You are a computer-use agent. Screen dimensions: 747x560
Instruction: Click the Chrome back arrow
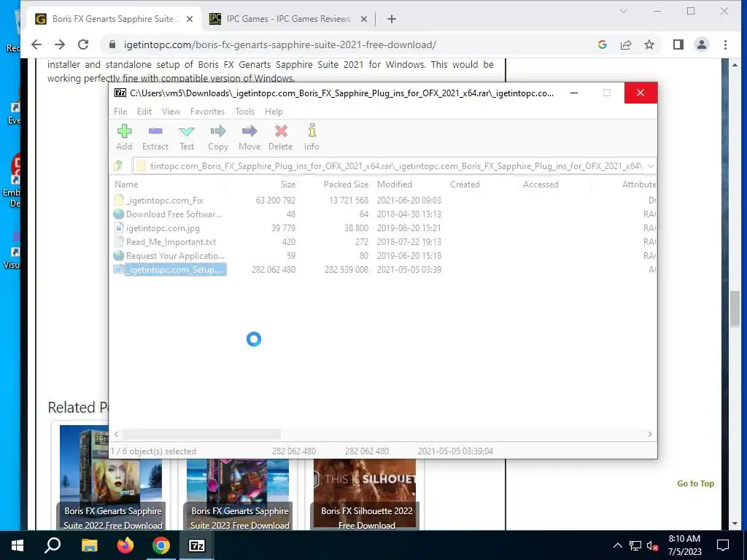pyautogui.click(x=36, y=44)
